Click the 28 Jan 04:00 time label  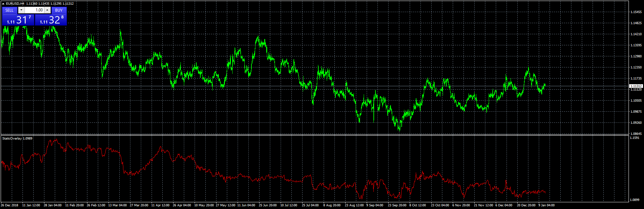[52, 205]
